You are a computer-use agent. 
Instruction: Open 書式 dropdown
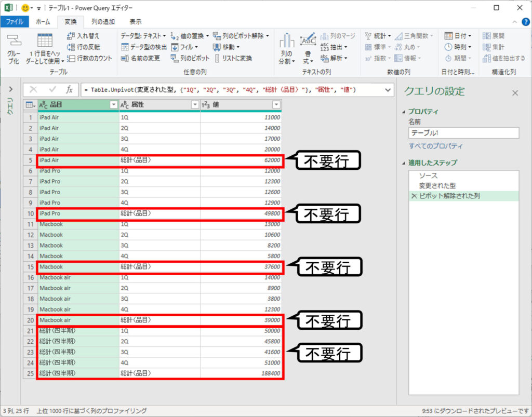pyautogui.click(x=308, y=49)
